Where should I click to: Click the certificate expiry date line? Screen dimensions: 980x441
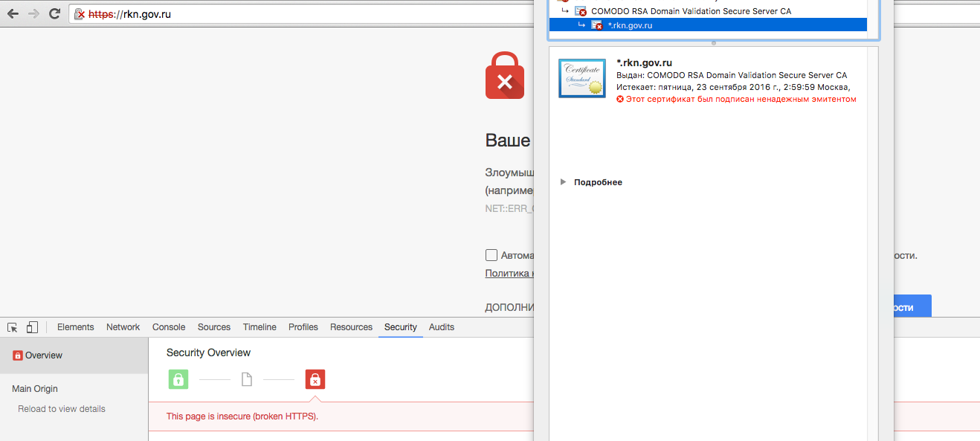733,87
